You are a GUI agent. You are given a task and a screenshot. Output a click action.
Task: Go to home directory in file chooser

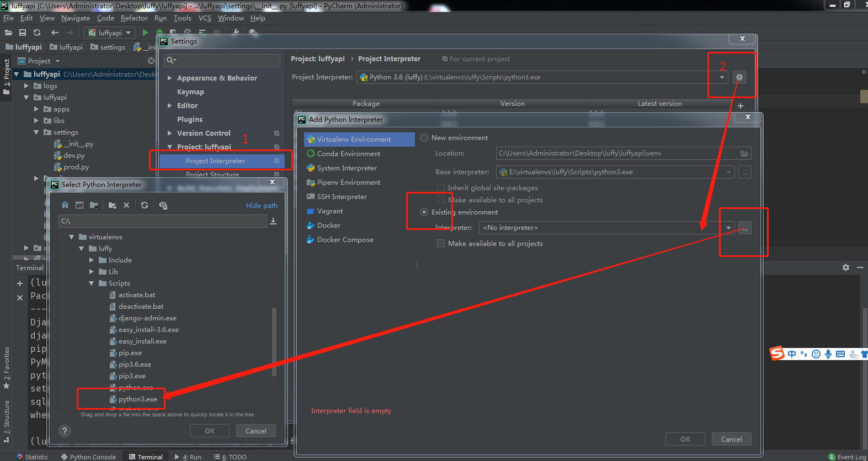pyautogui.click(x=65, y=205)
